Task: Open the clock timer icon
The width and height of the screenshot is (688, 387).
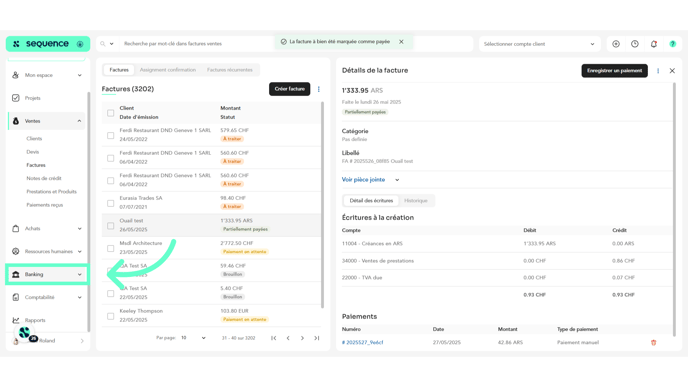Action: [x=635, y=44]
